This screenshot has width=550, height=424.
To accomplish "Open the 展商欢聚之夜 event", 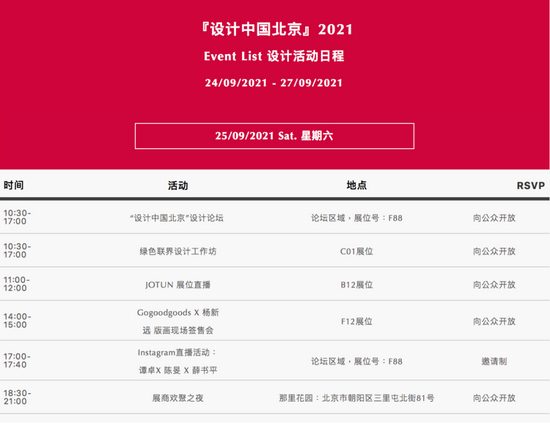I will click(178, 398).
